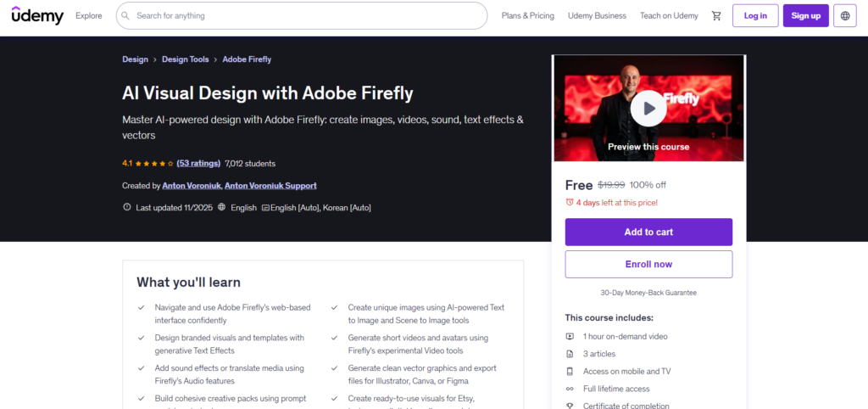Click the Enroll now button
The width and height of the screenshot is (868, 409).
648,265
